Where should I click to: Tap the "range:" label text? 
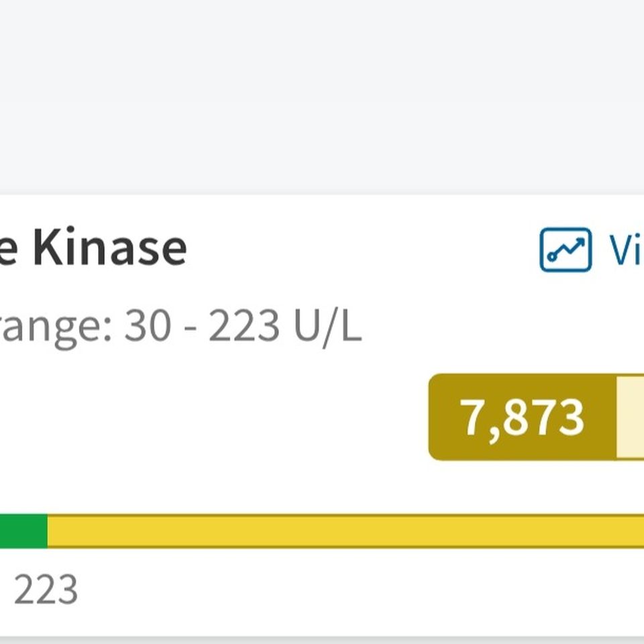(56, 326)
